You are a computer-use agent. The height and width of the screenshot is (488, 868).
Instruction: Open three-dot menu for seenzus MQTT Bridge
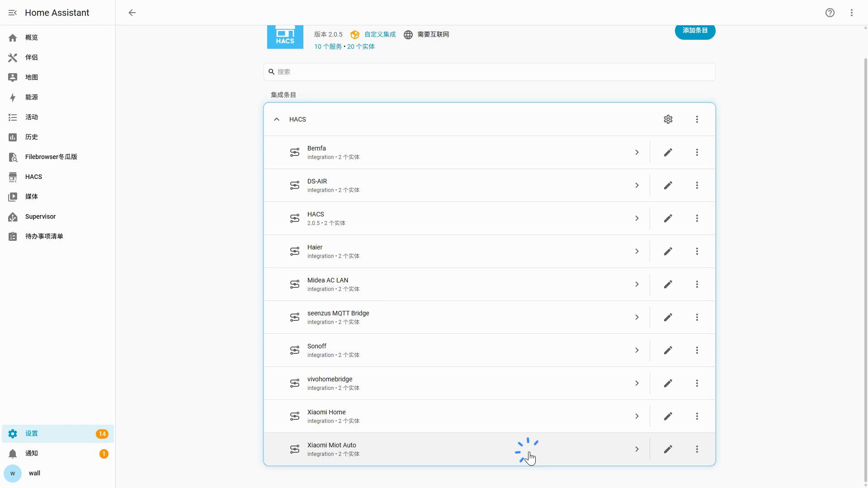697,317
